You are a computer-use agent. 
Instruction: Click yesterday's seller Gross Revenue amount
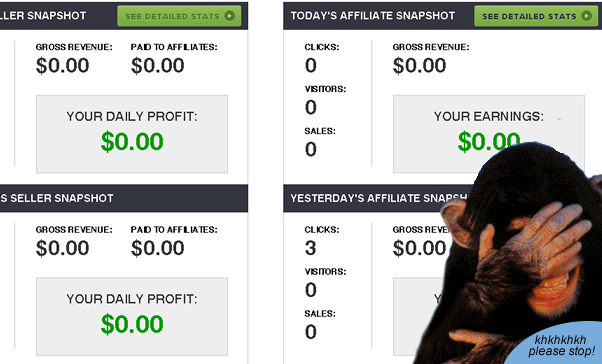[63, 248]
